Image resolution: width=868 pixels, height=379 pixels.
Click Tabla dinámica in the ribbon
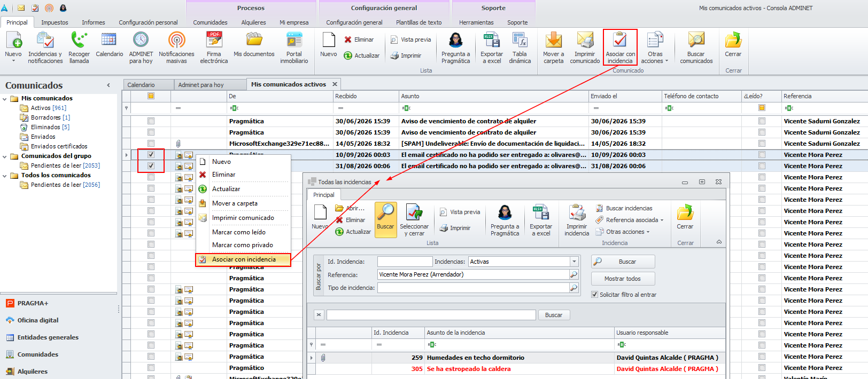pyautogui.click(x=520, y=48)
